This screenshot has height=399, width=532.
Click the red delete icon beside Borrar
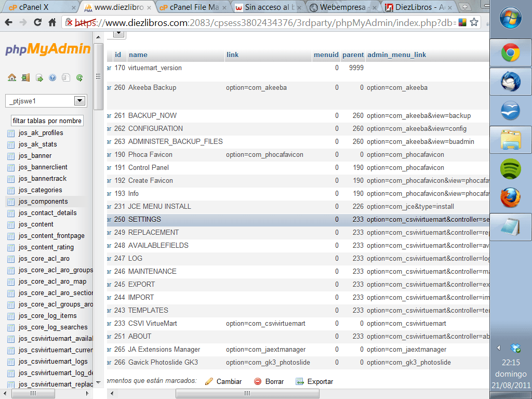pos(258,381)
